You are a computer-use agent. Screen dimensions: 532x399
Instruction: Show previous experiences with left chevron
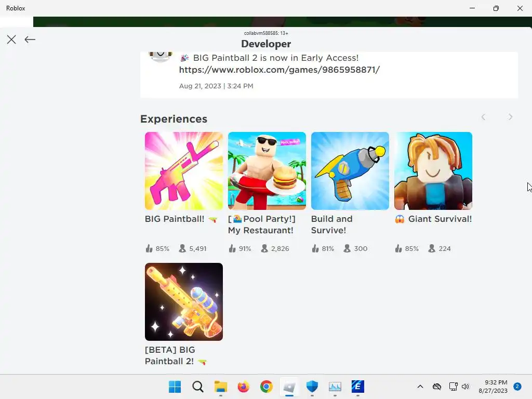pos(483,117)
